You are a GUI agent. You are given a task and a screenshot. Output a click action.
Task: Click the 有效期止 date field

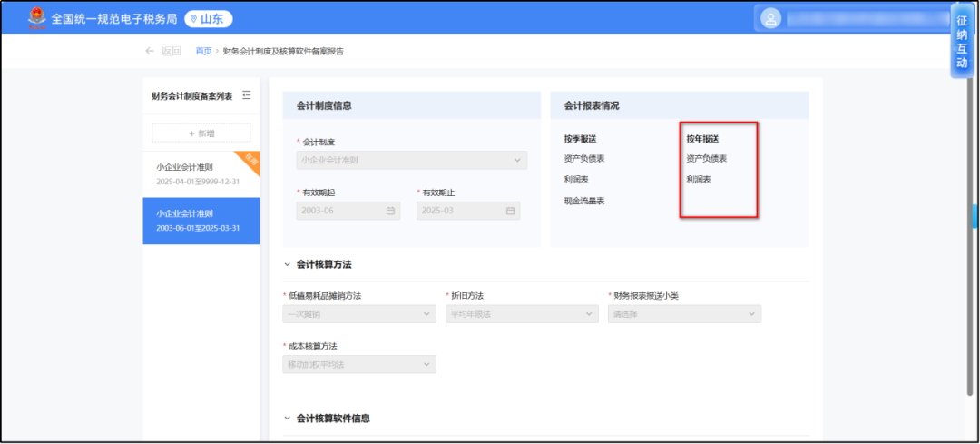point(468,211)
